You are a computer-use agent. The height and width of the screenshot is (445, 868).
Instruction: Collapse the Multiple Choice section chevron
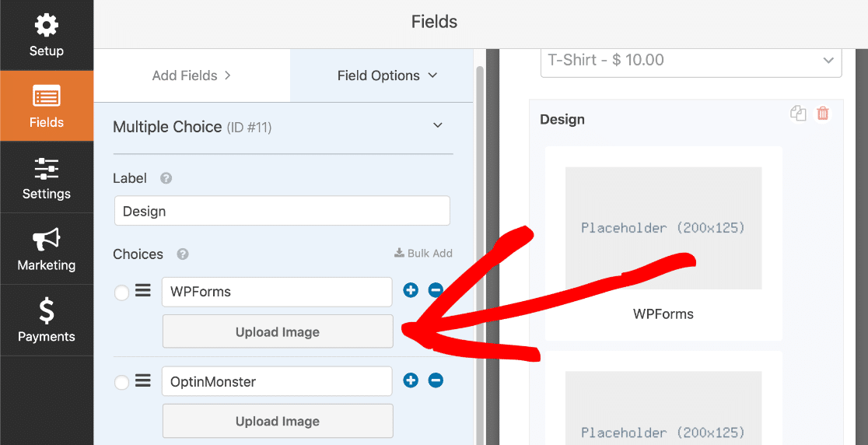(438, 125)
